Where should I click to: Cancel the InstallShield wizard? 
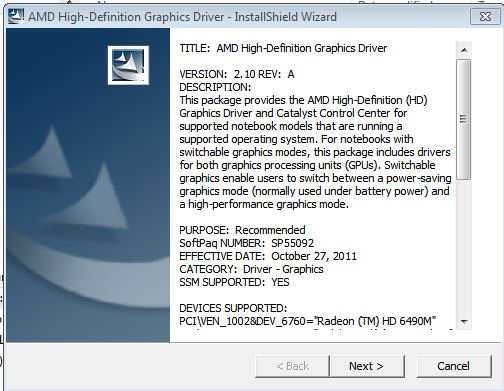tap(454, 366)
